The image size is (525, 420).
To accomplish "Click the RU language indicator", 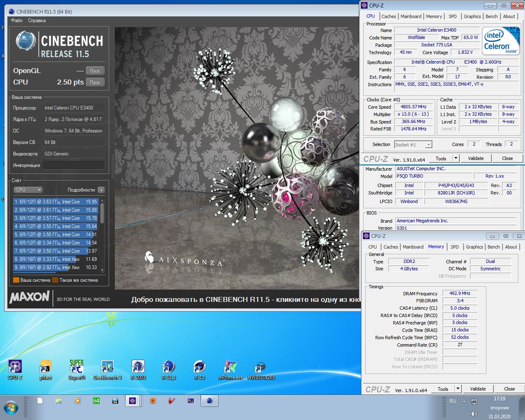I will 453,401.
